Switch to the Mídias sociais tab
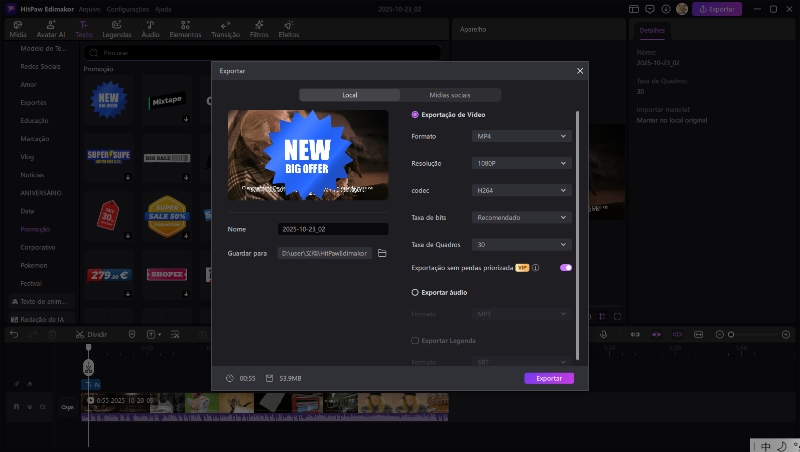 click(x=450, y=95)
